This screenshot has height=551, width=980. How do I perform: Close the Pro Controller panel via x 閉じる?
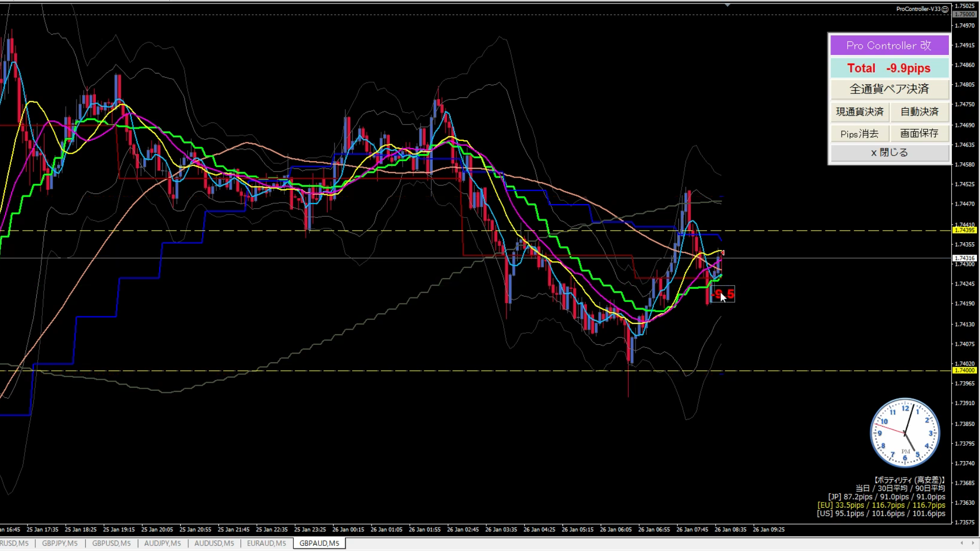coord(889,153)
